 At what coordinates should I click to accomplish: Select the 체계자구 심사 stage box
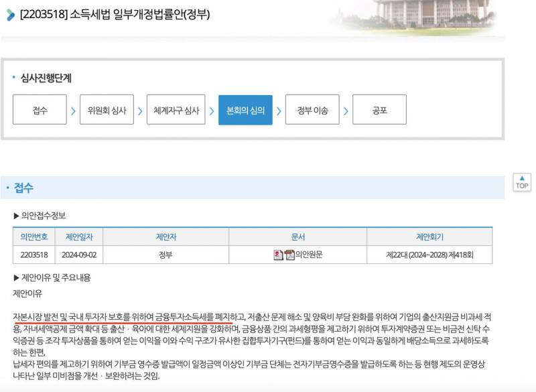click(176, 110)
